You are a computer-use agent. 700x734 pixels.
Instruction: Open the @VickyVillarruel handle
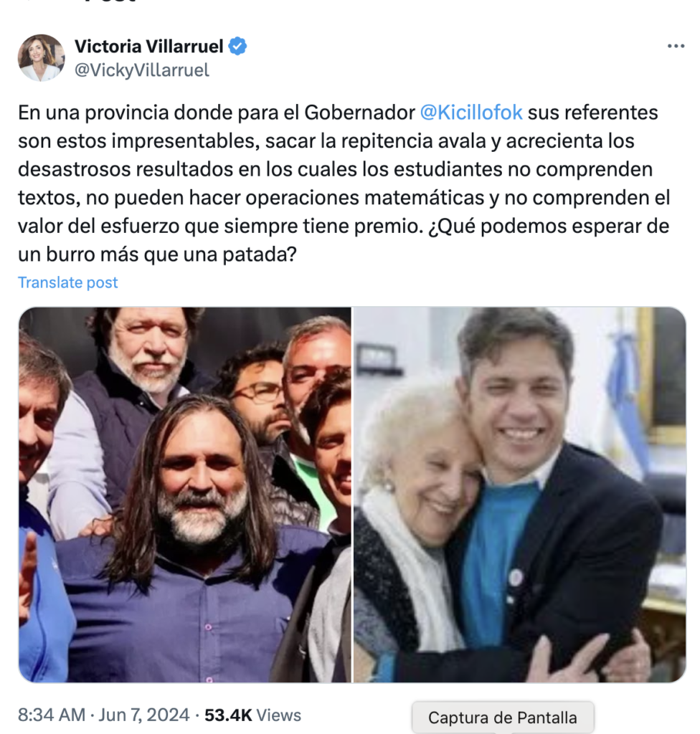142,70
